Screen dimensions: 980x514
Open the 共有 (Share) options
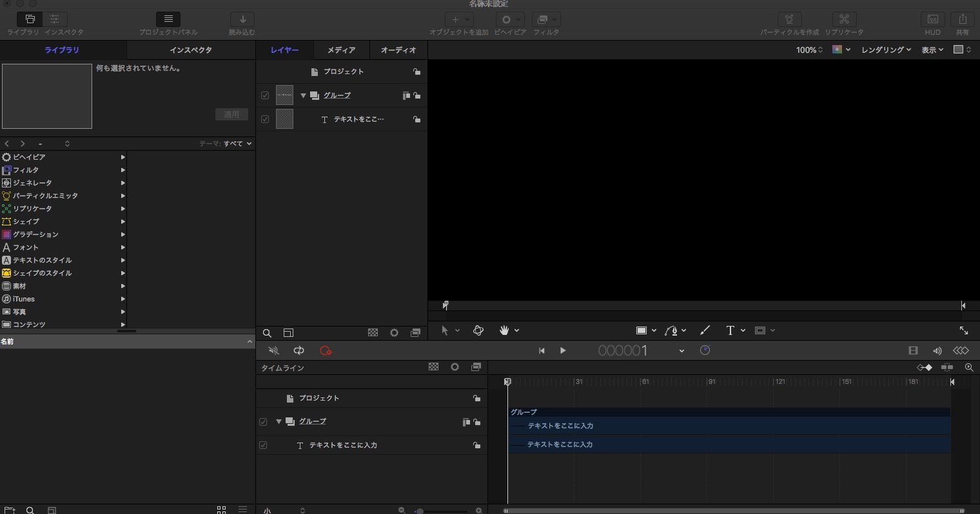pyautogui.click(x=963, y=19)
